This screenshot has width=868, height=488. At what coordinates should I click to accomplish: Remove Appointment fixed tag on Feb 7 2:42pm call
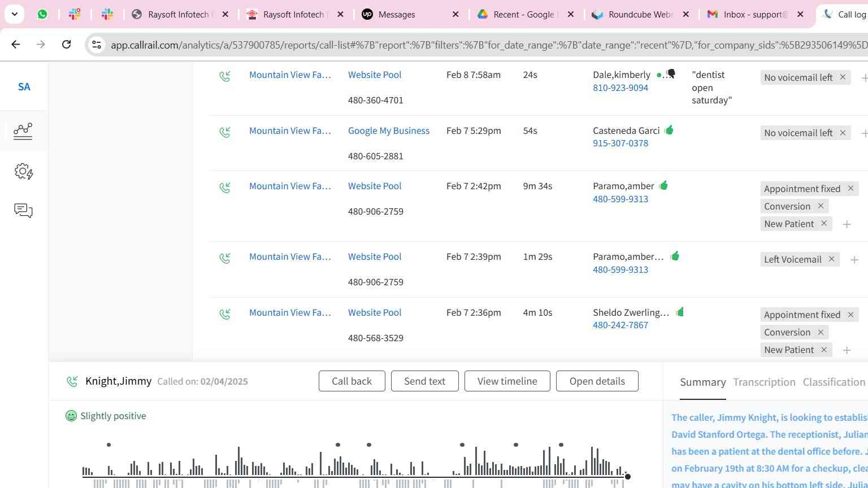(x=850, y=188)
